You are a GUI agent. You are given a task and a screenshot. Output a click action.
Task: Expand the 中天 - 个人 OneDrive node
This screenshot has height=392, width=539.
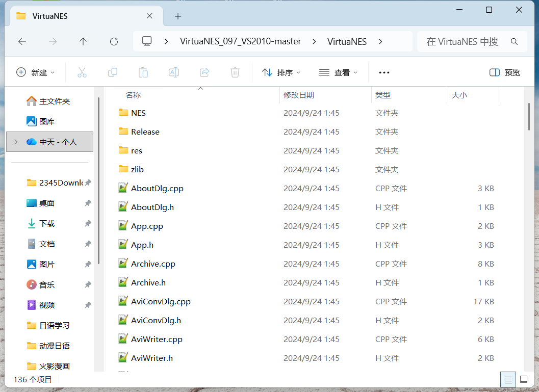click(x=16, y=142)
